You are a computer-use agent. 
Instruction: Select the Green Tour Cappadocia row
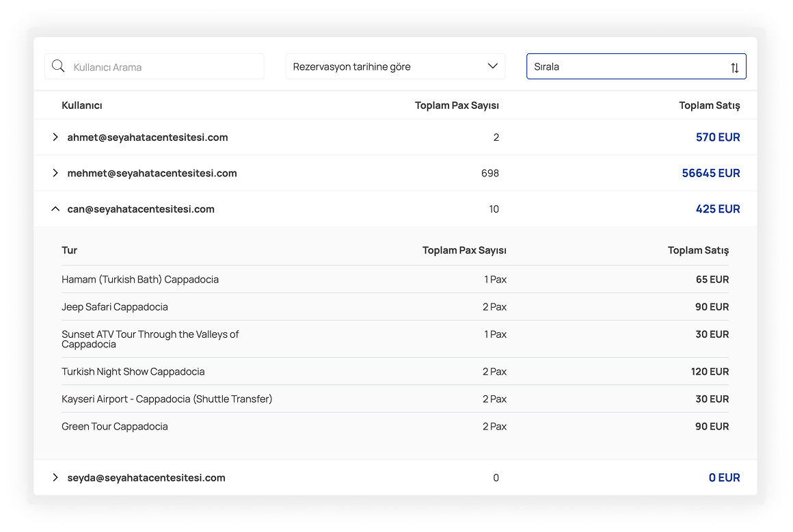(x=115, y=427)
